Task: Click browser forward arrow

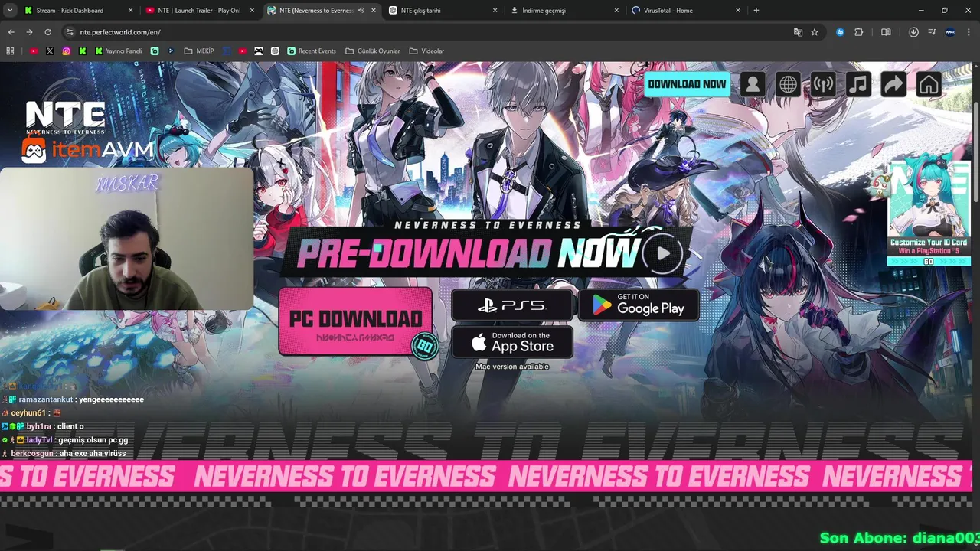Action: (29, 32)
